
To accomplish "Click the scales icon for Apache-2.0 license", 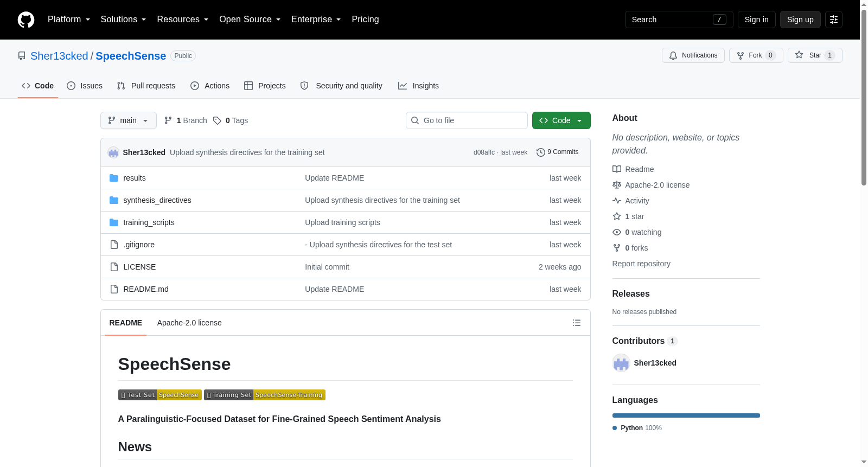I will pos(617,185).
